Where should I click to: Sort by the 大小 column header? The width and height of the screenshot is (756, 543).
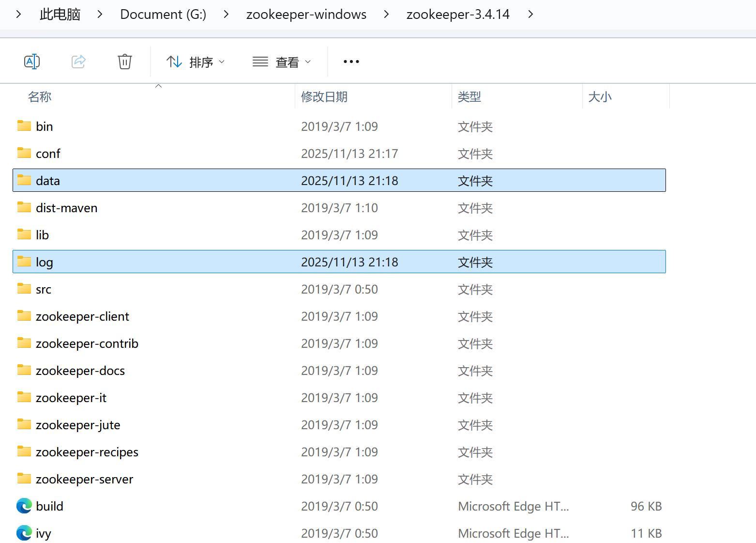coord(600,96)
